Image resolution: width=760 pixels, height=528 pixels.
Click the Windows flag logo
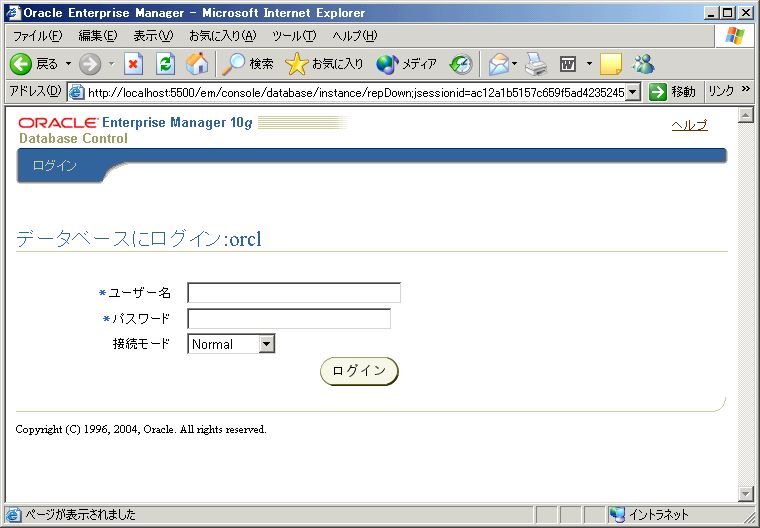(x=735, y=36)
